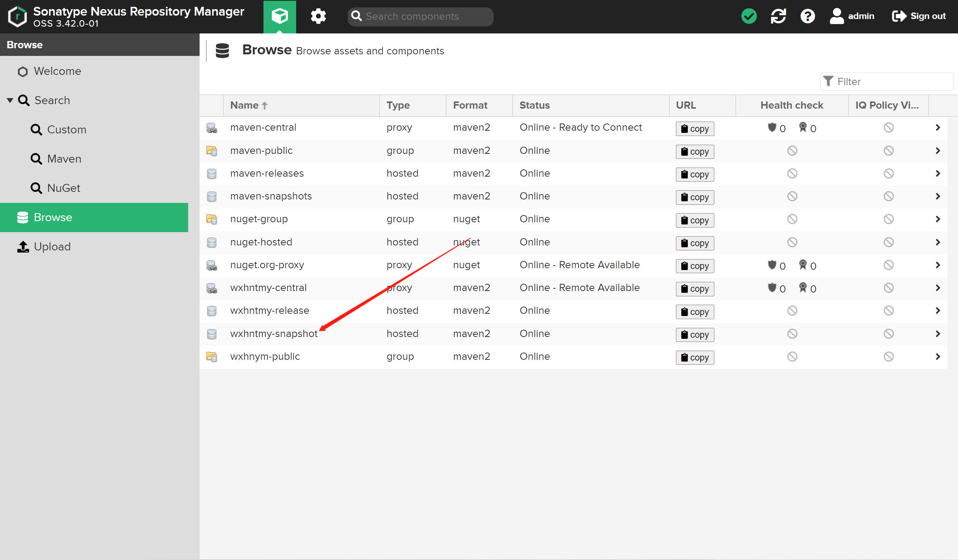Click the maven-releases hosted database icon

click(x=212, y=174)
